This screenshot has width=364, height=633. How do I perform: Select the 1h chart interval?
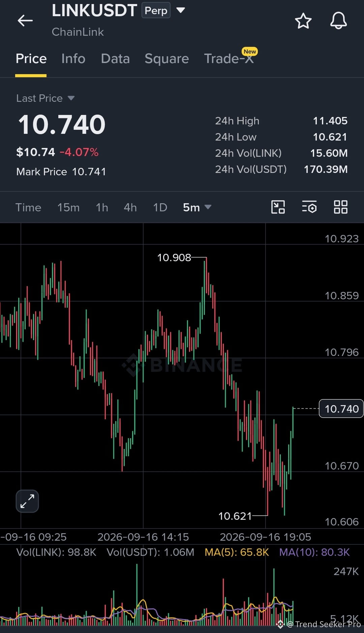pos(102,207)
